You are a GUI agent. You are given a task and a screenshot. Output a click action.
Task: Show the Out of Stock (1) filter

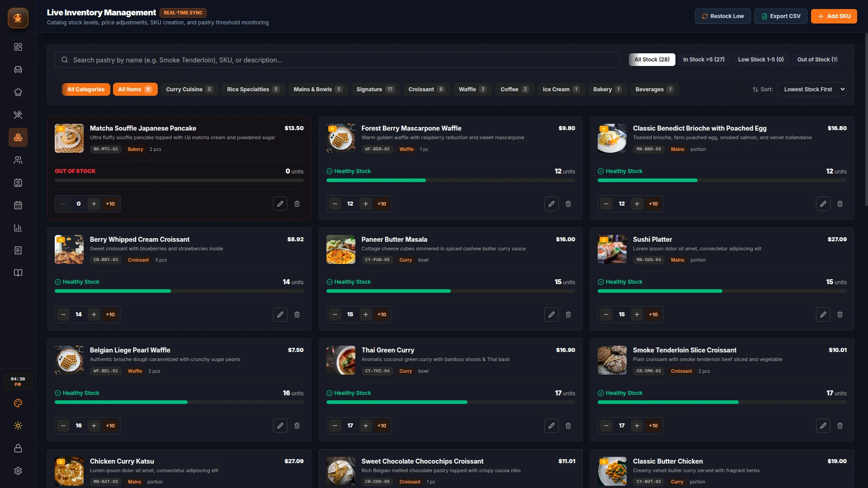tap(817, 60)
